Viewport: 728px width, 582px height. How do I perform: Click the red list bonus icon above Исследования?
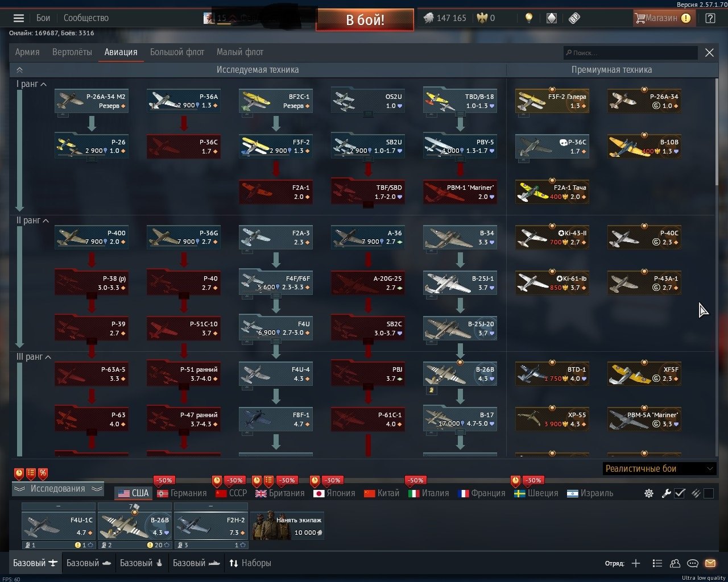pos(31,473)
